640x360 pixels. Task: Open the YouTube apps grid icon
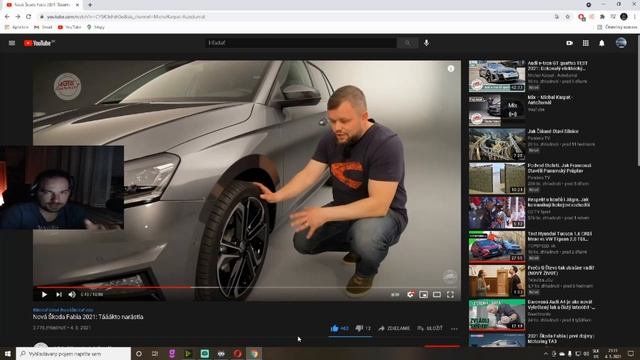point(586,43)
